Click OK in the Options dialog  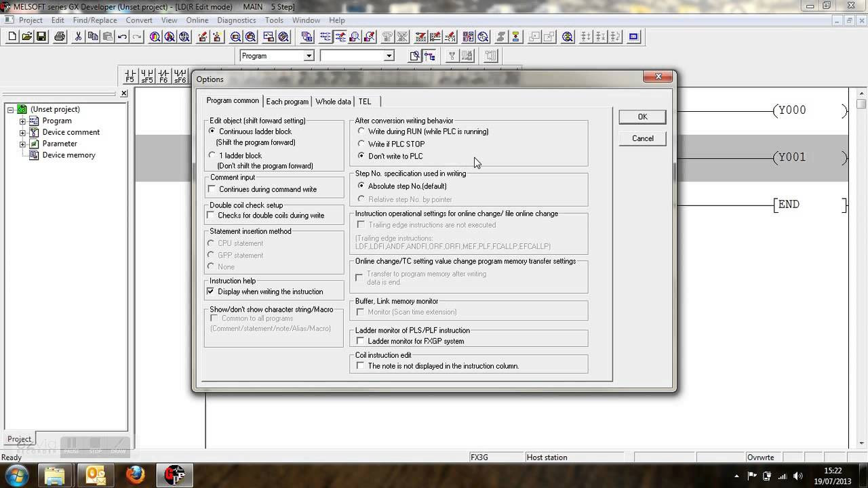[x=642, y=117]
